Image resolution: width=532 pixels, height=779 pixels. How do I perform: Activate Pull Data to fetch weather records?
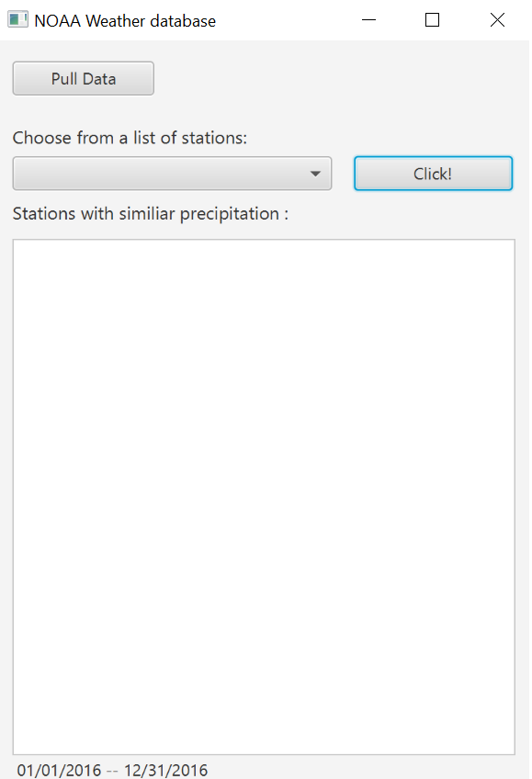click(x=83, y=78)
